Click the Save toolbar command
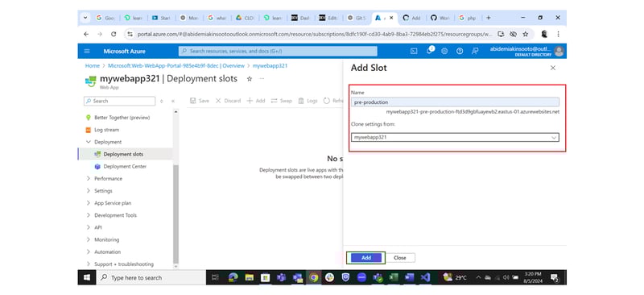Viewport: 644px width, 295px height. [x=200, y=101]
